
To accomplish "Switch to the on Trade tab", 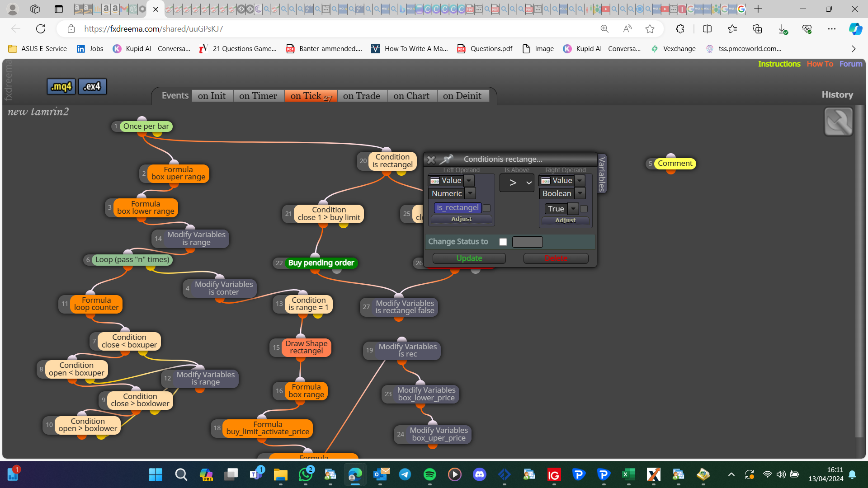I will coord(361,96).
